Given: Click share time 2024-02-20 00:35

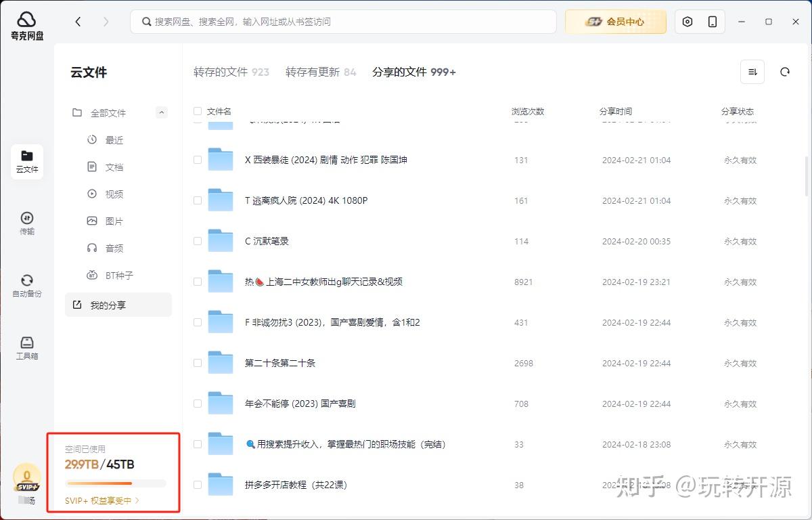Looking at the screenshot, I should (637, 241).
